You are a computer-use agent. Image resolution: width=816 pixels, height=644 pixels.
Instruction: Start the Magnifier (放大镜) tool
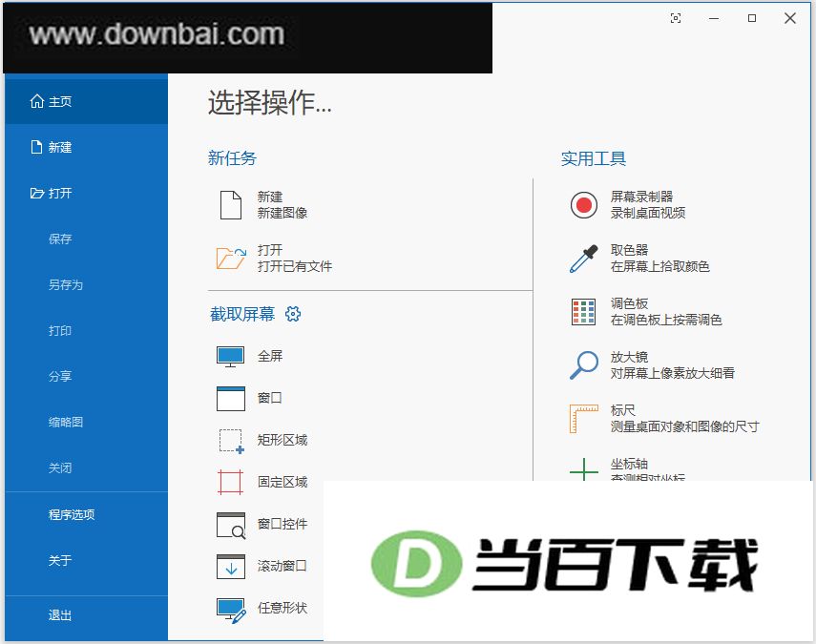[x=652, y=364]
